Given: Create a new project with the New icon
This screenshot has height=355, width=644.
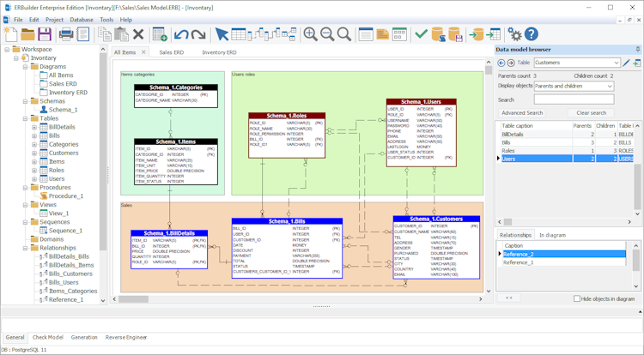Looking at the screenshot, I should [x=10, y=34].
